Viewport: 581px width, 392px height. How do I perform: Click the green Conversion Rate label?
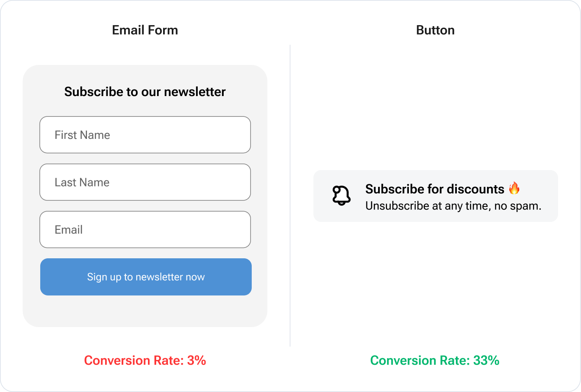(x=420, y=360)
